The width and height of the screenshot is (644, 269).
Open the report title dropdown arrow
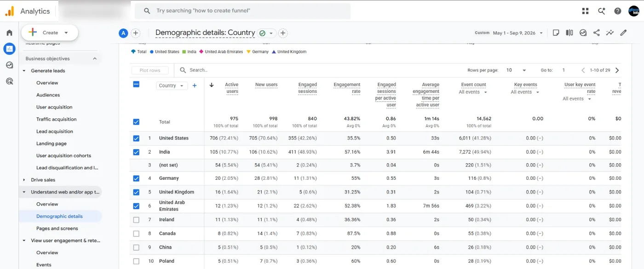(271, 33)
